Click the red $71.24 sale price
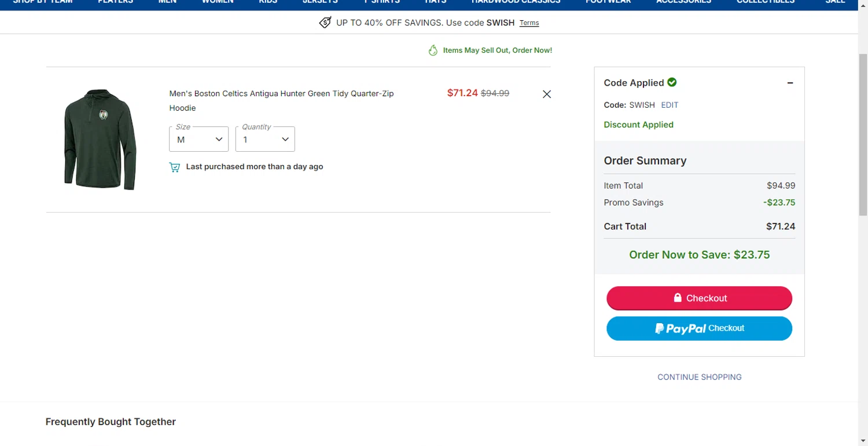The width and height of the screenshot is (868, 446). 462,93
